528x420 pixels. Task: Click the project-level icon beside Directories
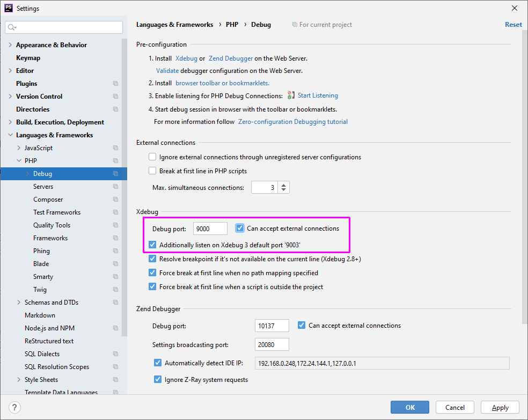115,109
